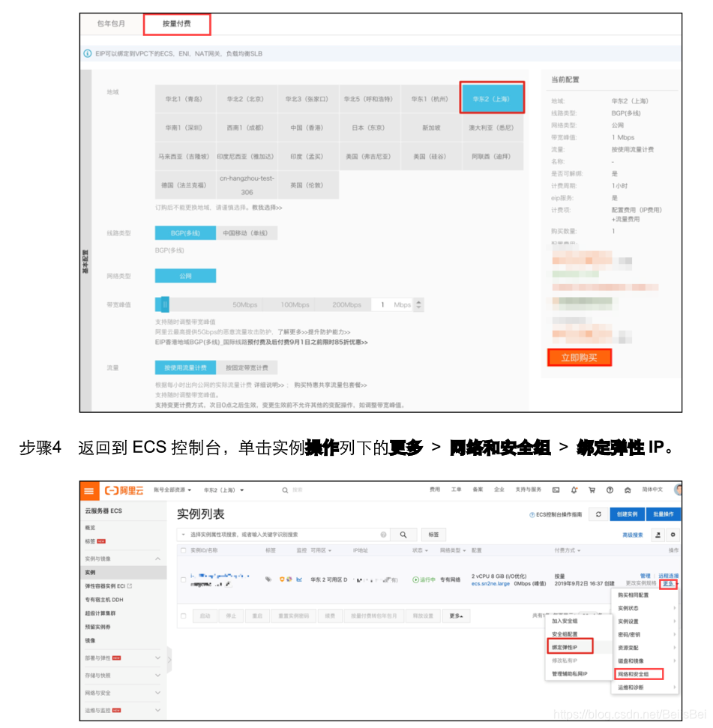Image resolution: width=713 pixels, height=728 pixels.
Task: Switch to the 按量付费 tab
Action: (177, 24)
